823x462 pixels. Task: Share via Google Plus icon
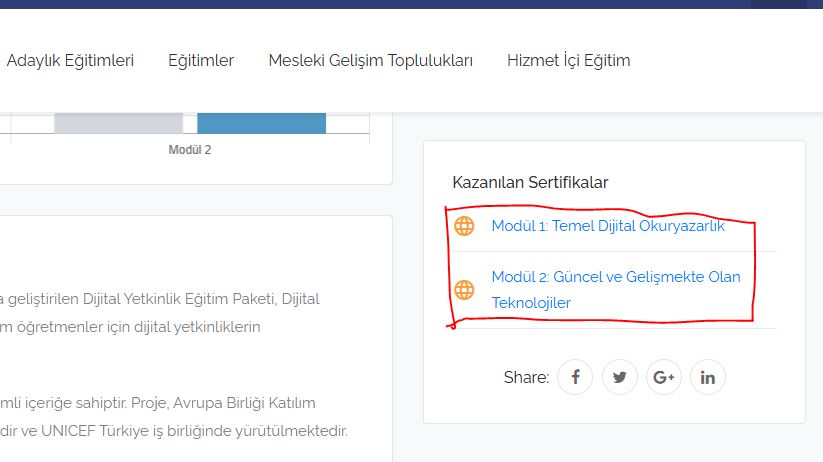(664, 377)
